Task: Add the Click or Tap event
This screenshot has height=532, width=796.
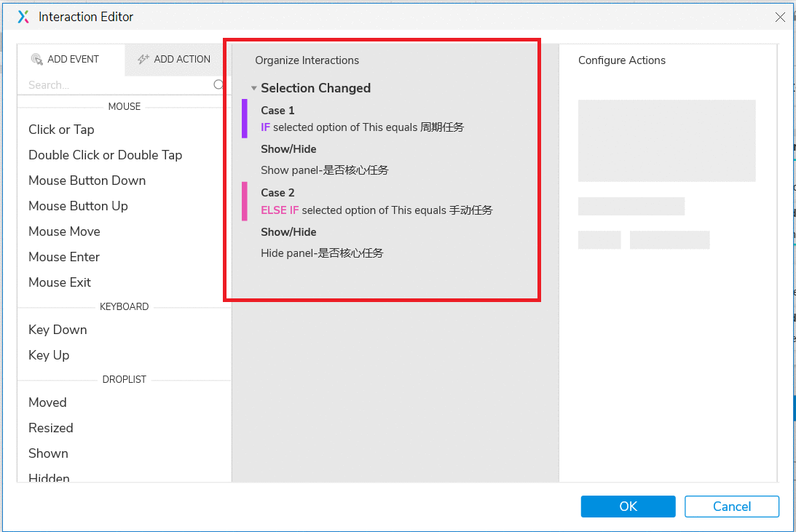Action: (61, 130)
